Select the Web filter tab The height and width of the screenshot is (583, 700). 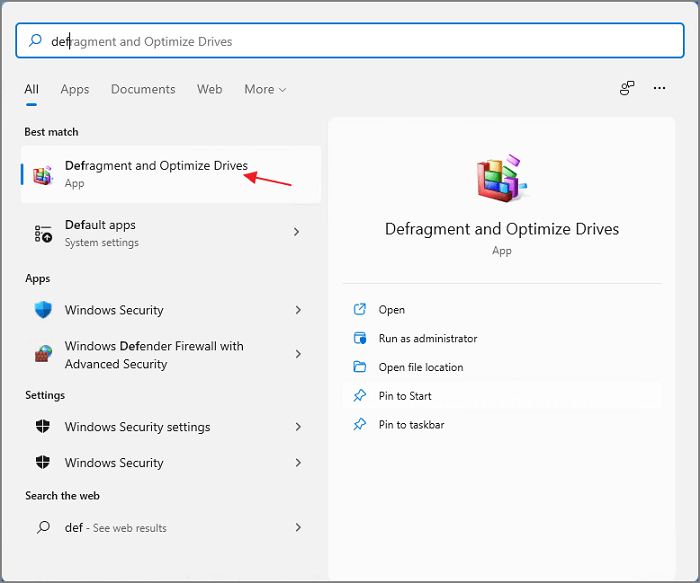point(210,89)
